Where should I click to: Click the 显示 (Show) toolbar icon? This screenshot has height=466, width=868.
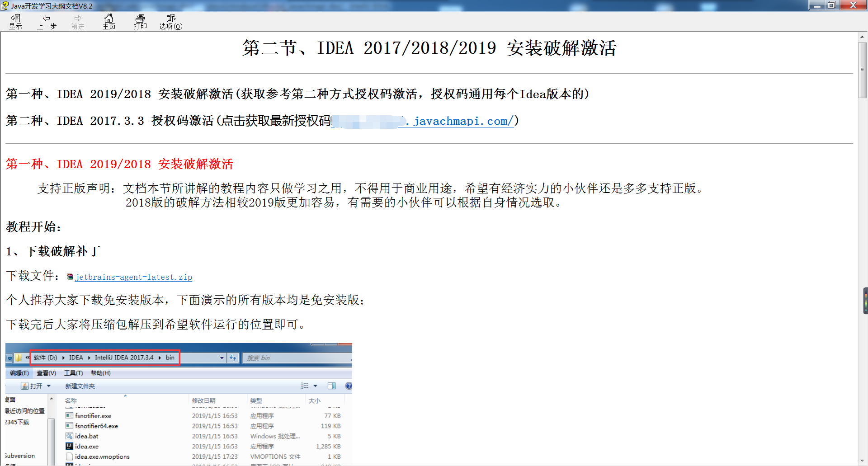point(15,22)
